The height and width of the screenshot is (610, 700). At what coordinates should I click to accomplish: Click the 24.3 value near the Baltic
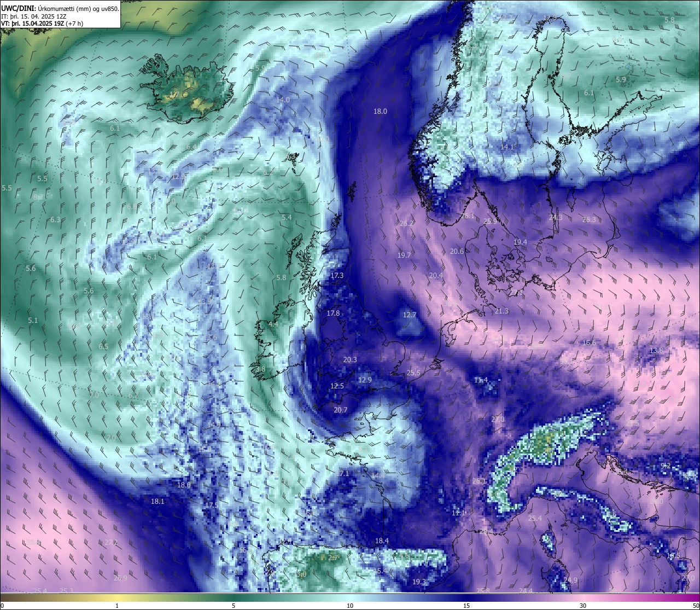(x=555, y=218)
